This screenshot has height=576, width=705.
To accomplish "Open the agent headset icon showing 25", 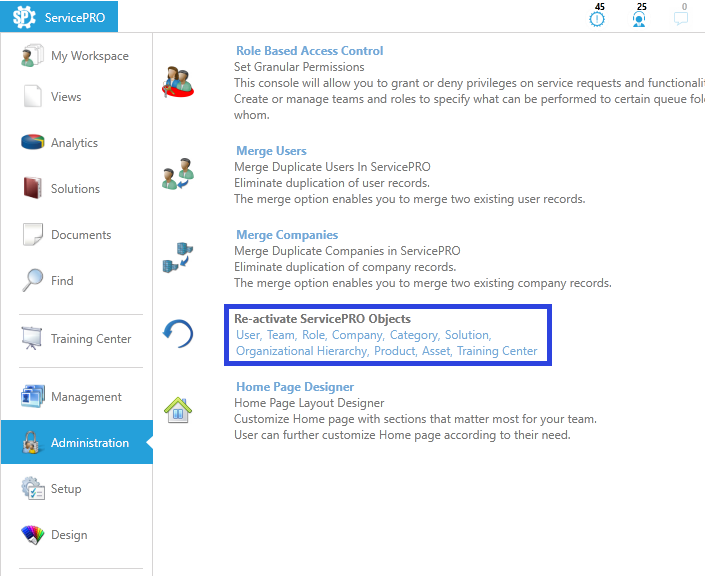I will [x=639, y=19].
